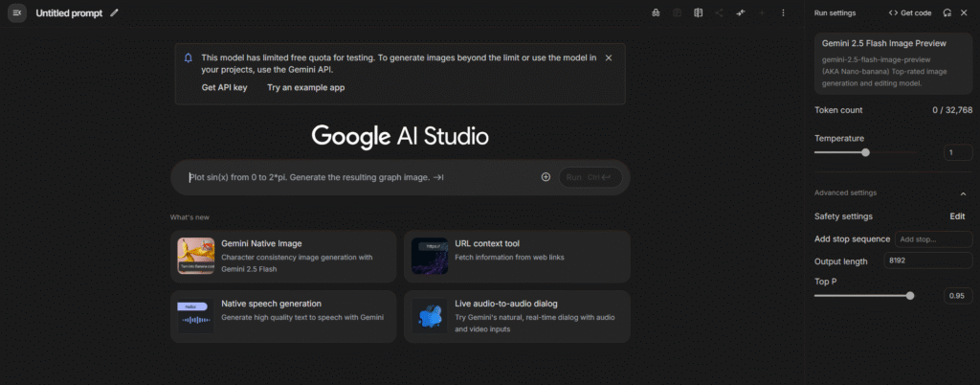Click the Temperature value field
980x385 pixels.
[957, 152]
